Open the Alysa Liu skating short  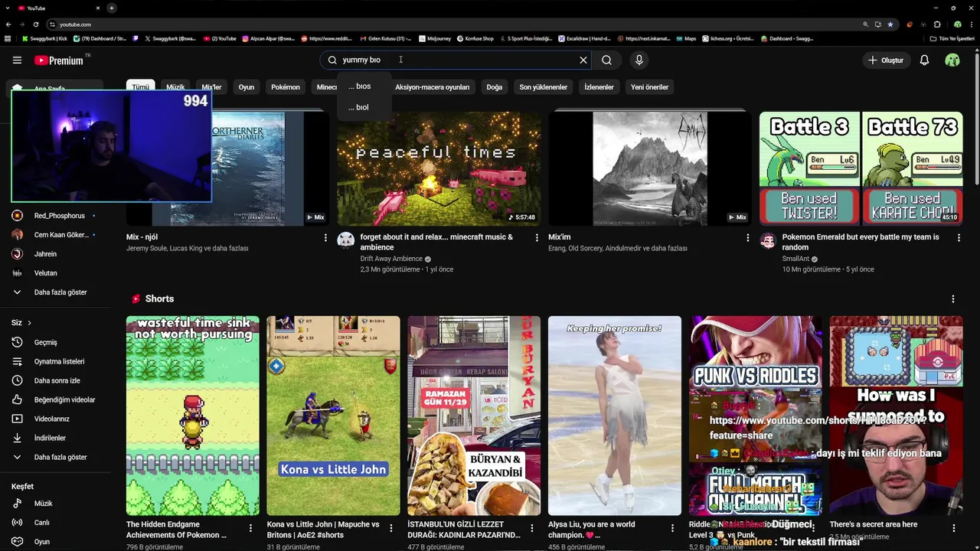[615, 416]
